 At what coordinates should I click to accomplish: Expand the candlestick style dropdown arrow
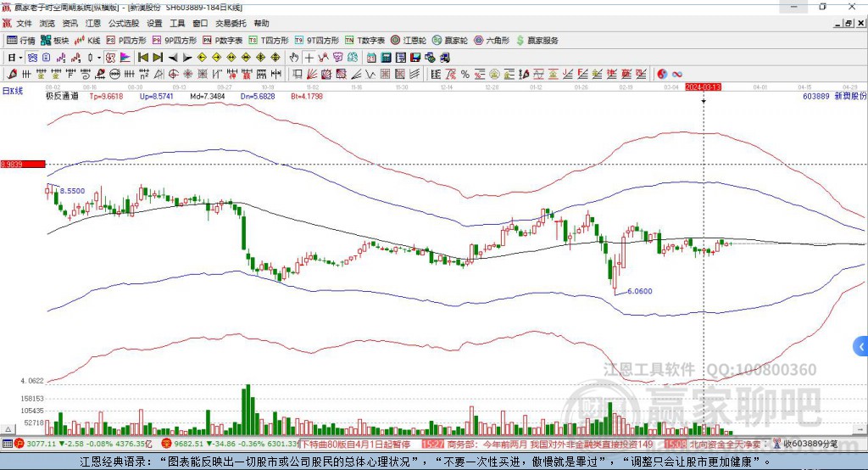click(x=99, y=58)
